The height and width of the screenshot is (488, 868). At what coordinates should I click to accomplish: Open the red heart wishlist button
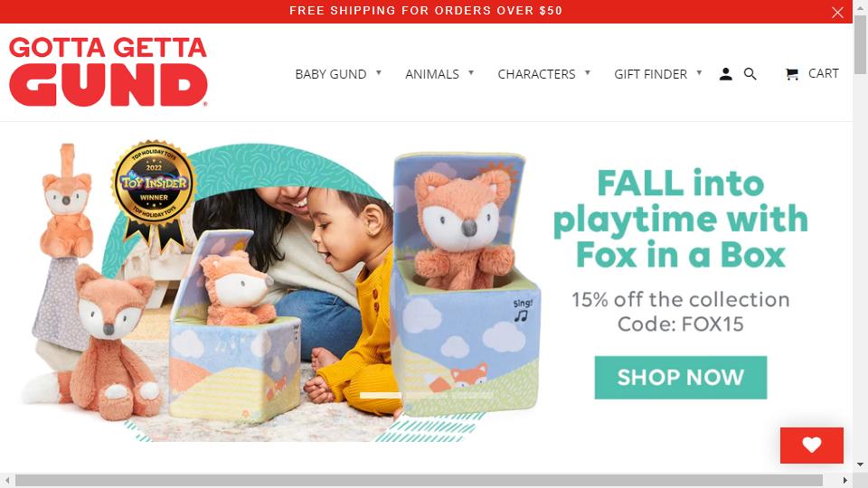(x=812, y=445)
